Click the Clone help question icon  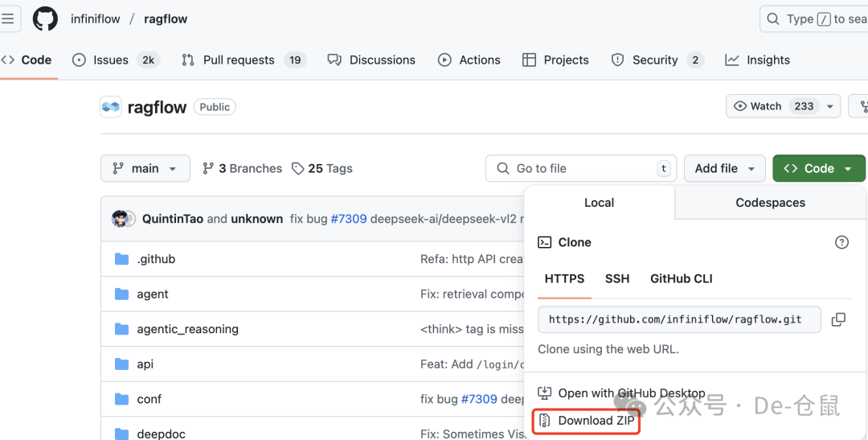[x=841, y=242]
